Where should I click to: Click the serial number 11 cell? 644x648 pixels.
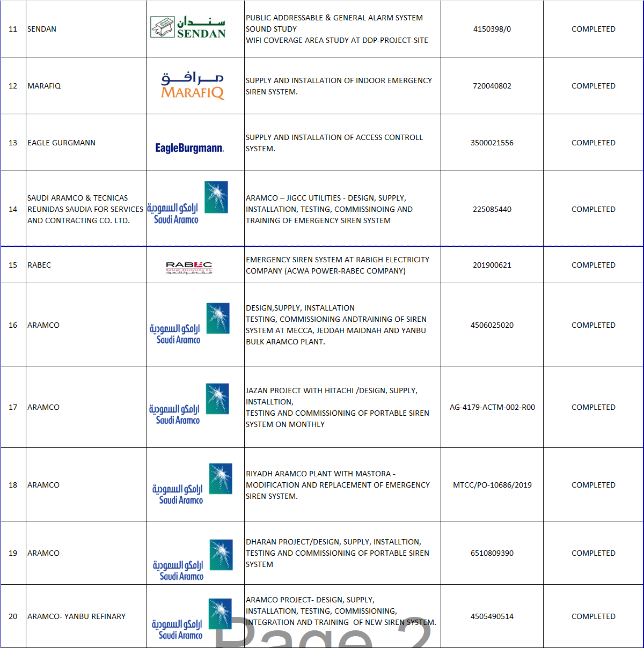(x=13, y=29)
